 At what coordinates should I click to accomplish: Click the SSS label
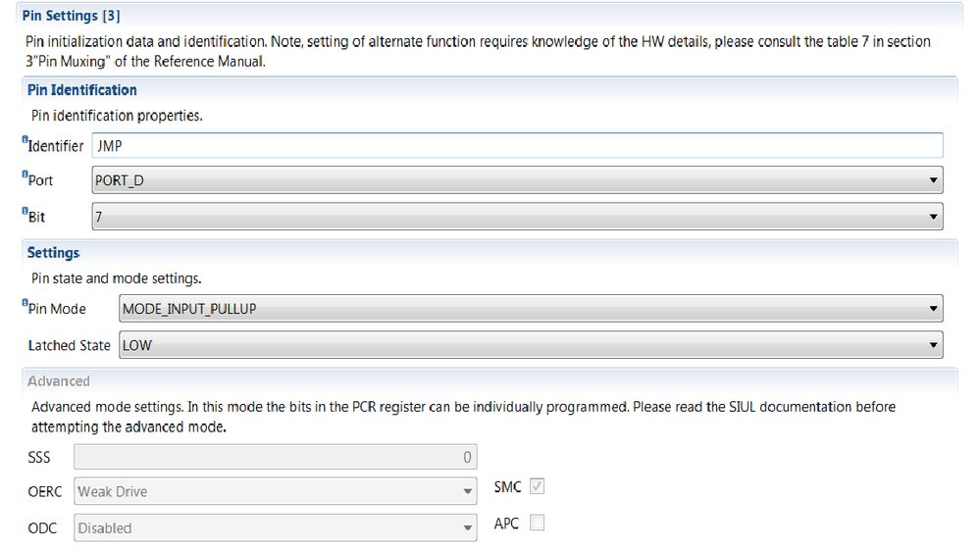[39, 457]
